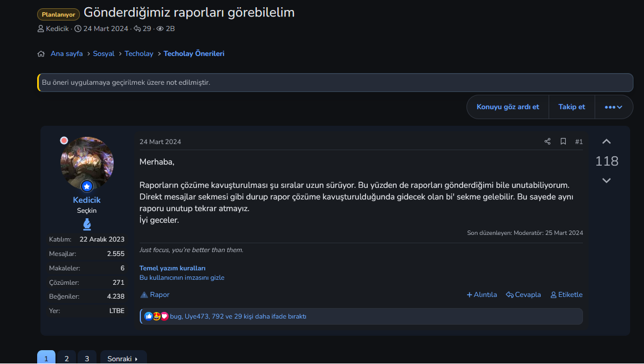The width and height of the screenshot is (644, 364).
Task: Click the vote score 118
Action: point(607,161)
